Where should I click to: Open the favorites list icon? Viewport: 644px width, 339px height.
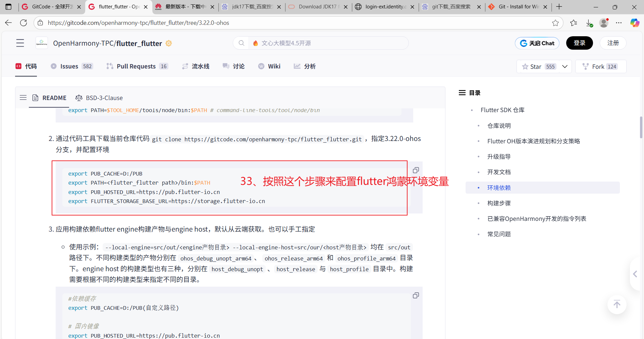click(x=574, y=23)
